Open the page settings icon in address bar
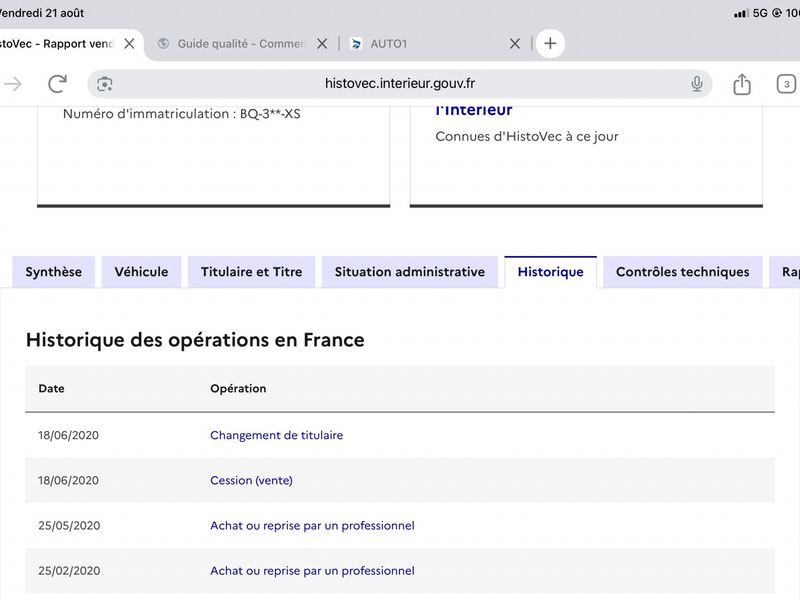Viewport: 800px width, 600px height. coord(105,84)
